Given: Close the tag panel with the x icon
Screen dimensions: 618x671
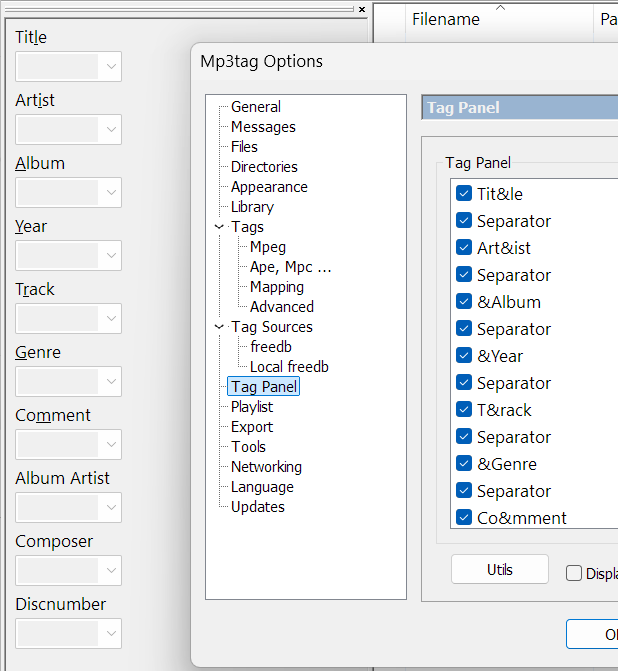Looking at the screenshot, I should [362, 9].
